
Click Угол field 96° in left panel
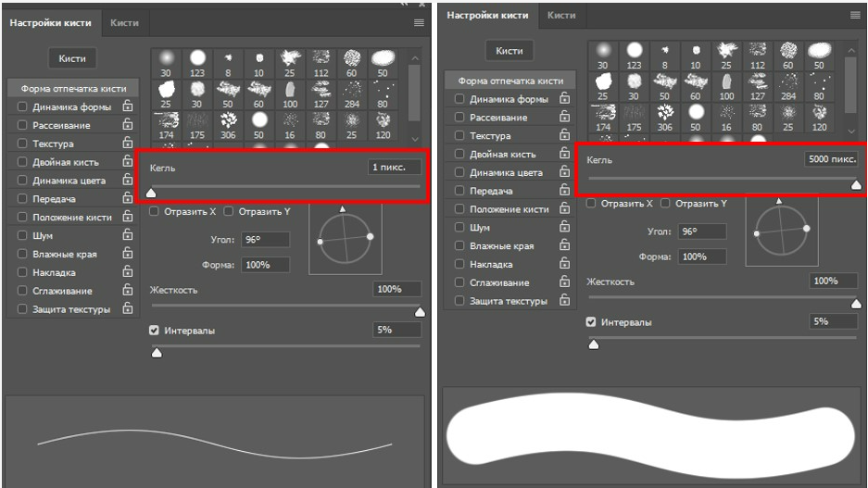[266, 240]
